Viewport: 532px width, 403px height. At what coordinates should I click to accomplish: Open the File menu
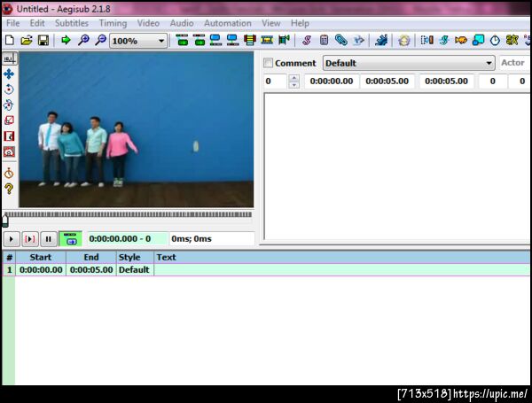coord(13,23)
